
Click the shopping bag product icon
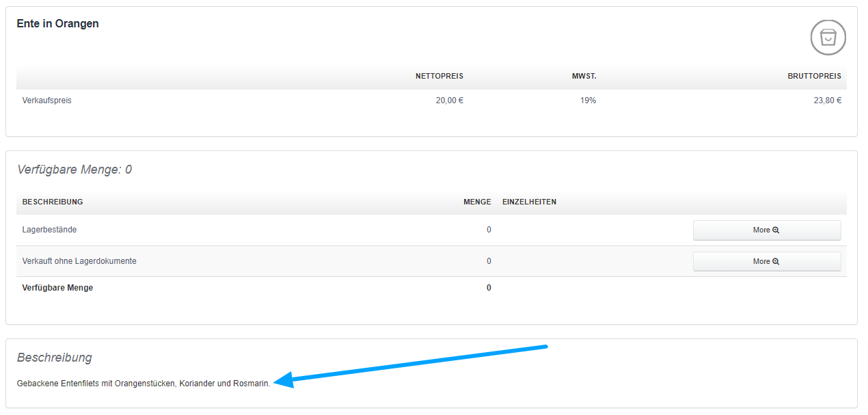(828, 37)
